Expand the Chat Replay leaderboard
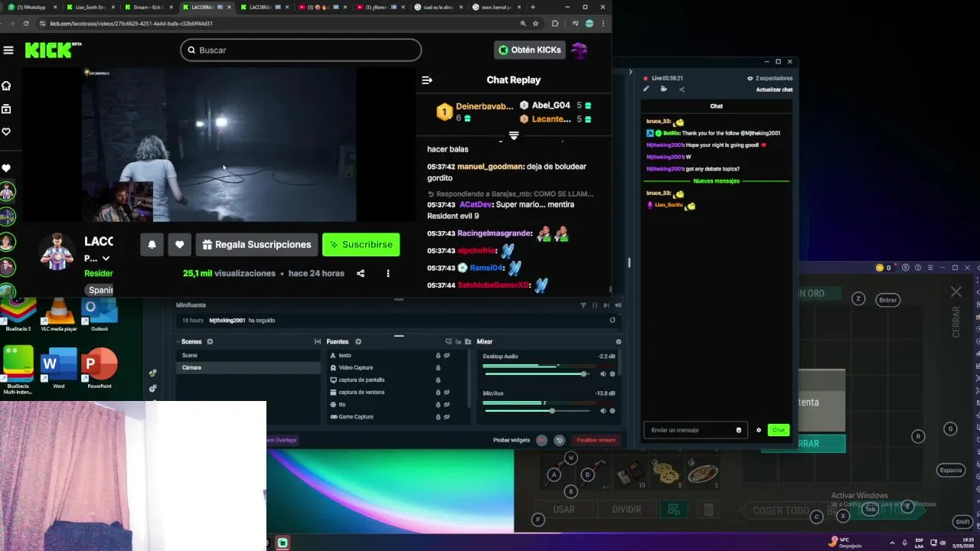 click(514, 136)
